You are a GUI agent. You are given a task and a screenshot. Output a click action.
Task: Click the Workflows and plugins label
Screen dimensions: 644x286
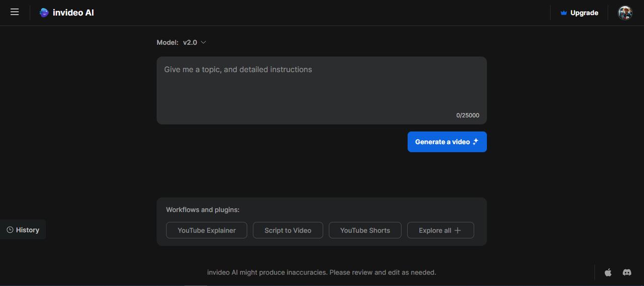[203, 210]
